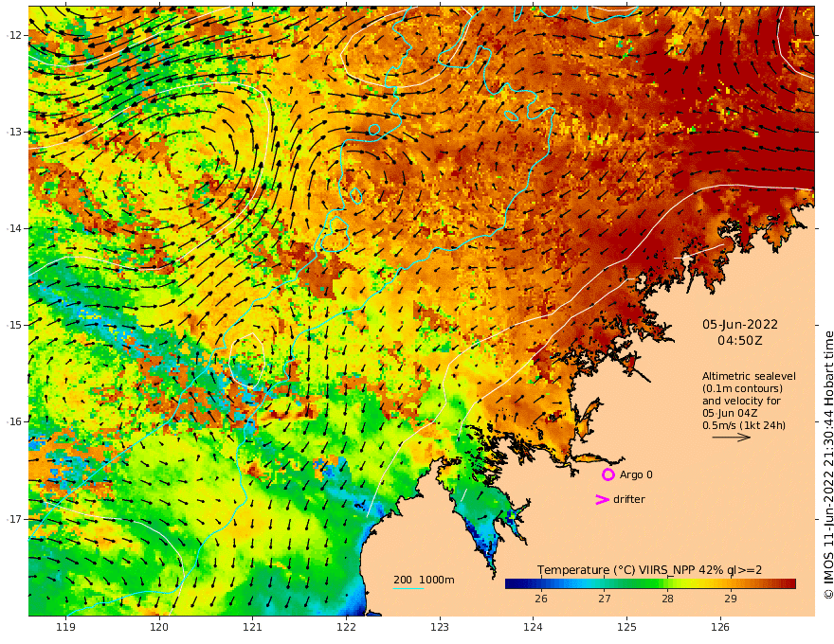The image size is (834, 644).
Task: Click the magenta drifter arrowhead legend marker
Action: (602, 499)
